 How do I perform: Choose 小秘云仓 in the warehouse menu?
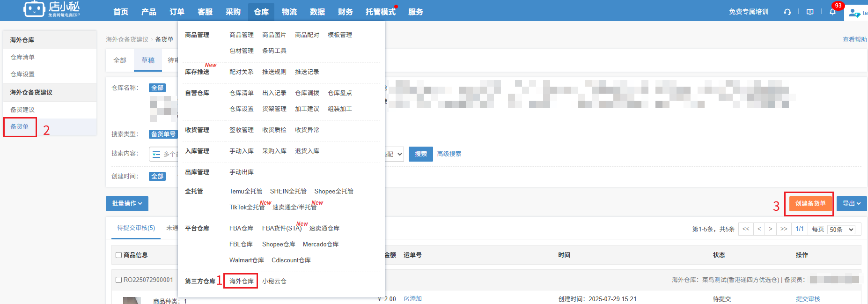pos(274,281)
